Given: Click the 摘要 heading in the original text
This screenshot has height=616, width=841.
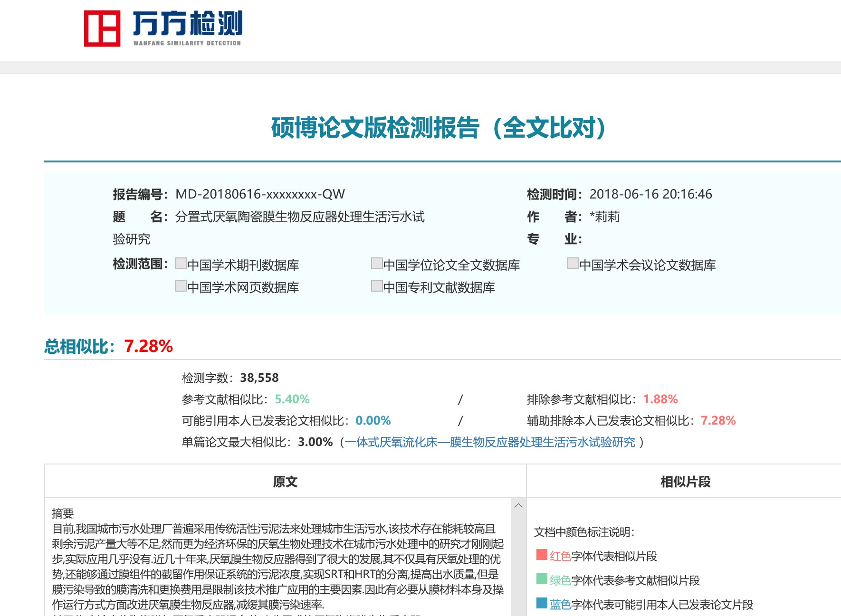Looking at the screenshot, I should (x=63, y=513).
